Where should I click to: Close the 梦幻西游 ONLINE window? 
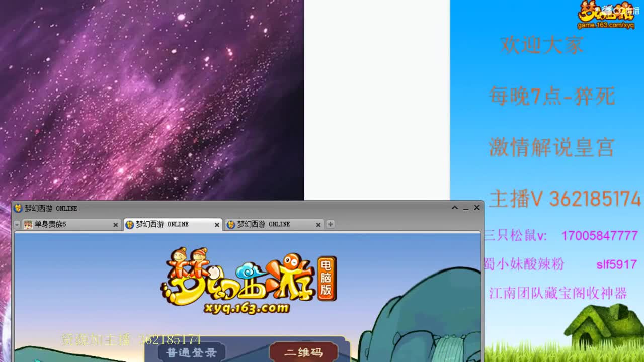[x=477, y=208]
